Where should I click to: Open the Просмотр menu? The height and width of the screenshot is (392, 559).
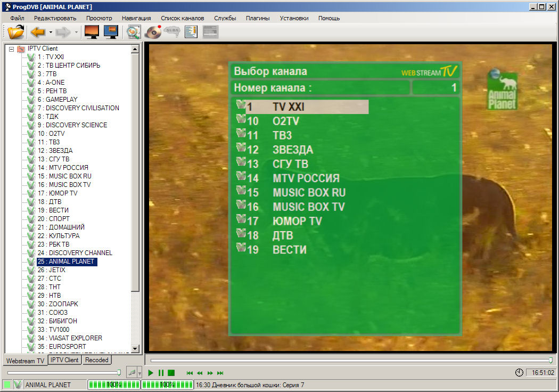pos(98,18)
